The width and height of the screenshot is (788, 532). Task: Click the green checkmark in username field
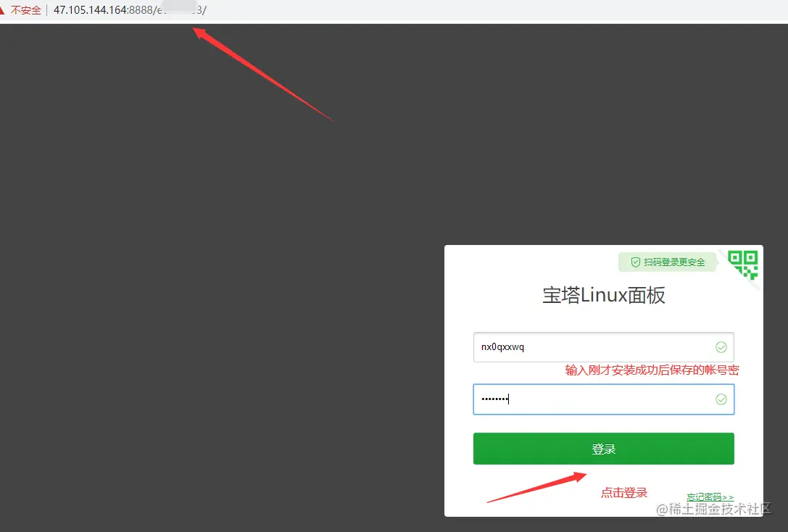(x=721, y=347)
